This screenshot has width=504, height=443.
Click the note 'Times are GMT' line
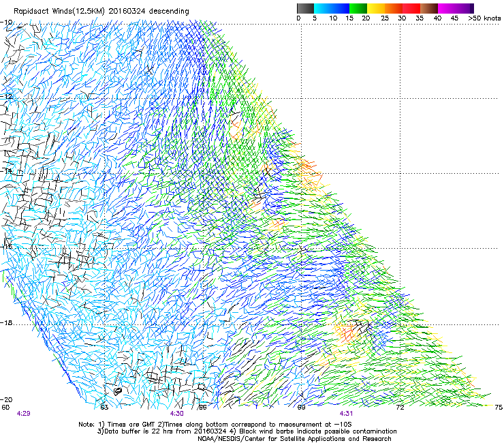pyautogui.click(x=215, y=425)
